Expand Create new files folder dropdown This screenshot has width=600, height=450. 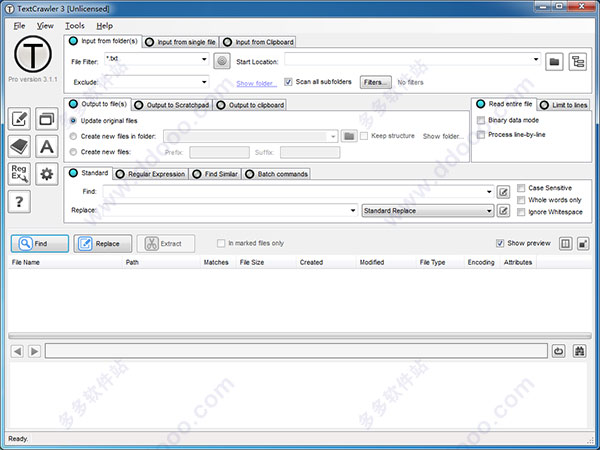tap(333, 136)
